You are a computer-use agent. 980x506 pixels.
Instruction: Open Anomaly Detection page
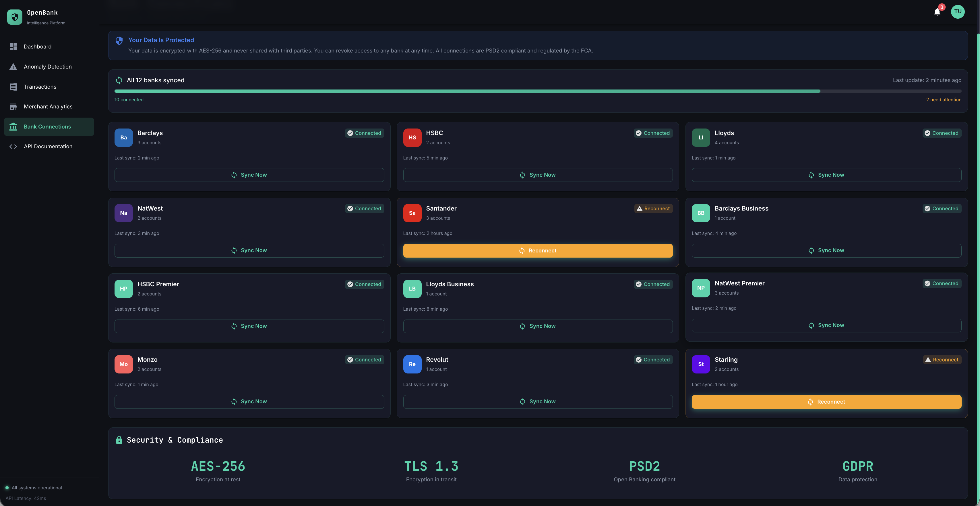point(49,67)
